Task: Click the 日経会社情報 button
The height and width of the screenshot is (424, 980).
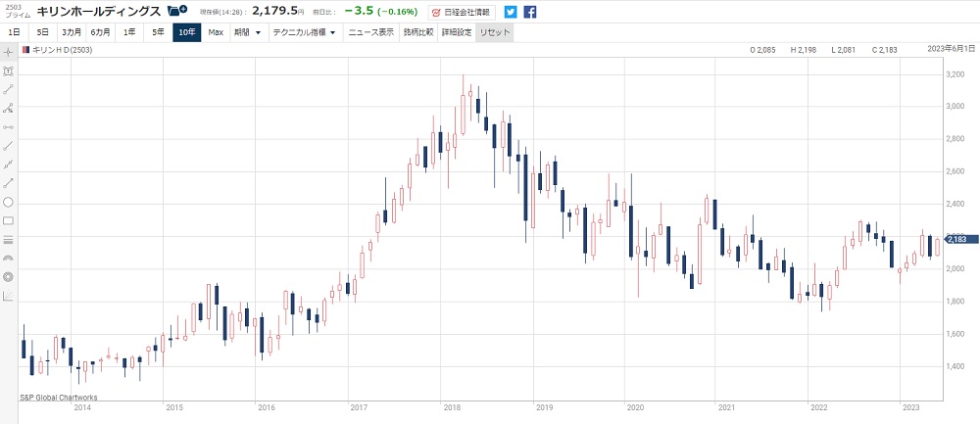Action: coord(463,13)
